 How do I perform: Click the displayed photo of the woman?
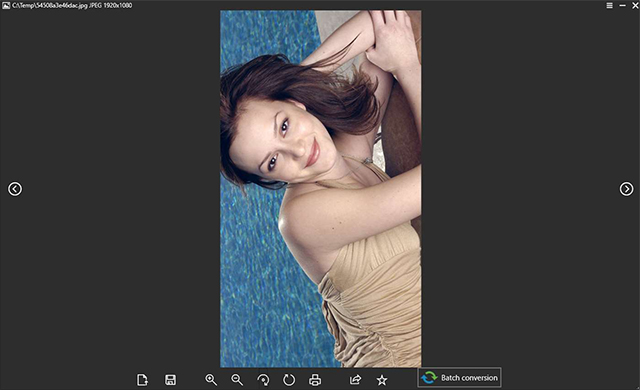(321, 189)
